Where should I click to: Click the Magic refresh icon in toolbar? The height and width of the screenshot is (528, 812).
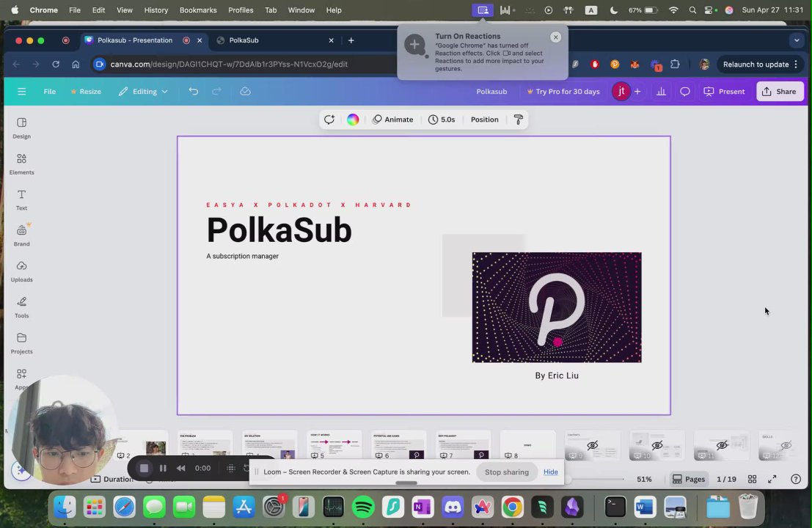tap(329, 120)
